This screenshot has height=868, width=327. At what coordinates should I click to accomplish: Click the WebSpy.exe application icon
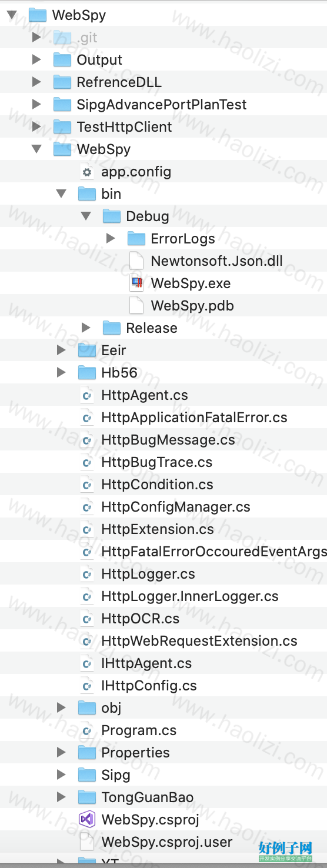coord(136,283)
